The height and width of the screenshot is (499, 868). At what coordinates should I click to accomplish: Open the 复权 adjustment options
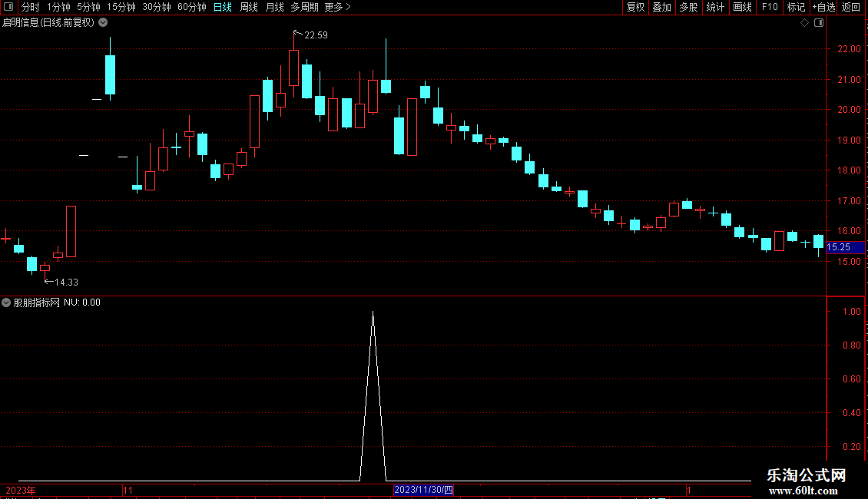click(635, 7)
